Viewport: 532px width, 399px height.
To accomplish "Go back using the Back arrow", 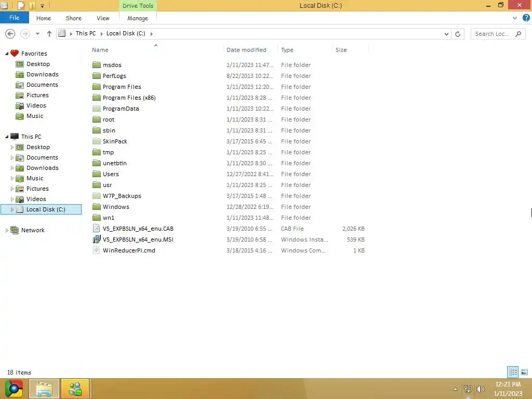I will (10, 34).
